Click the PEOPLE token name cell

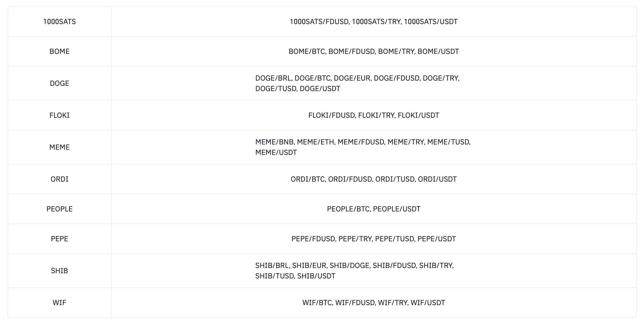[59, 209]
